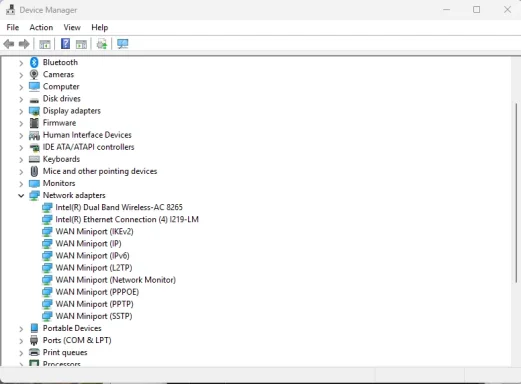
Task: Select Intel(R) Dual Band Wireless-AC 8265
Action: [119, 207]
